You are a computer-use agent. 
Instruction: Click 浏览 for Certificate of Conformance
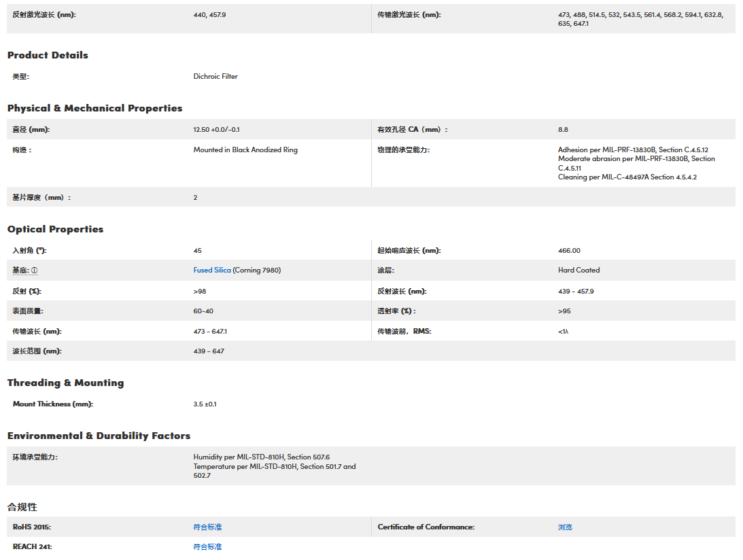[565, 527]
